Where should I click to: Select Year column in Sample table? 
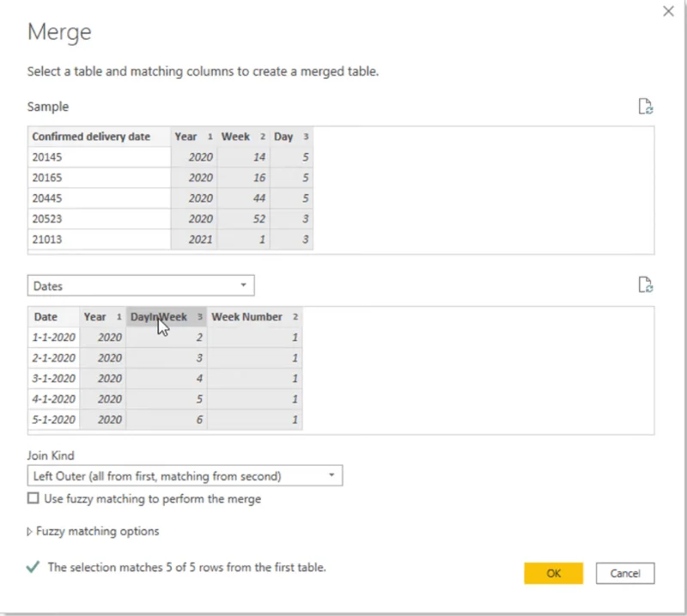click(194, 137)
